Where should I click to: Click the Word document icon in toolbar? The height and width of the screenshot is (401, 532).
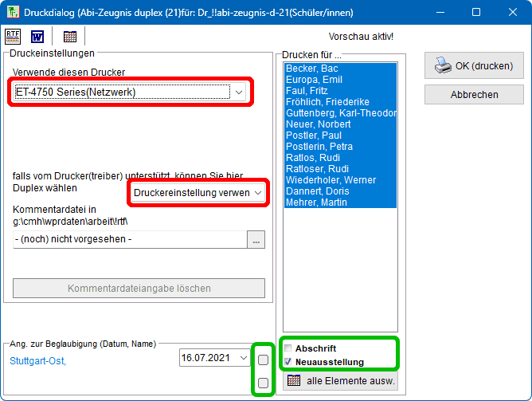pos(37,37)
